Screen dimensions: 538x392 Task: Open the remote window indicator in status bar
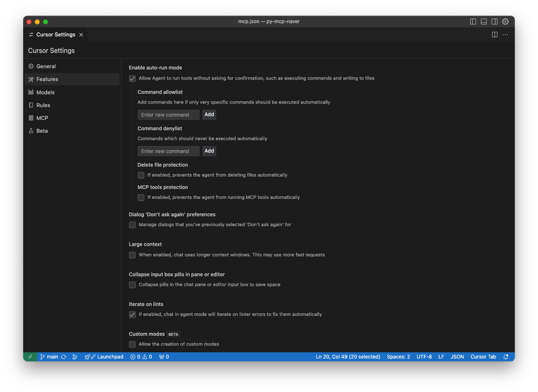coord(30,357)
